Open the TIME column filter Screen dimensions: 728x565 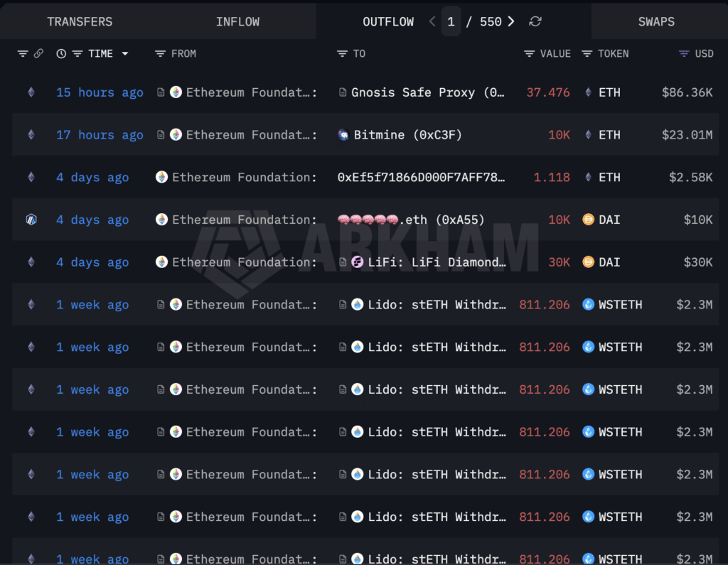click(x=77, y=54)
